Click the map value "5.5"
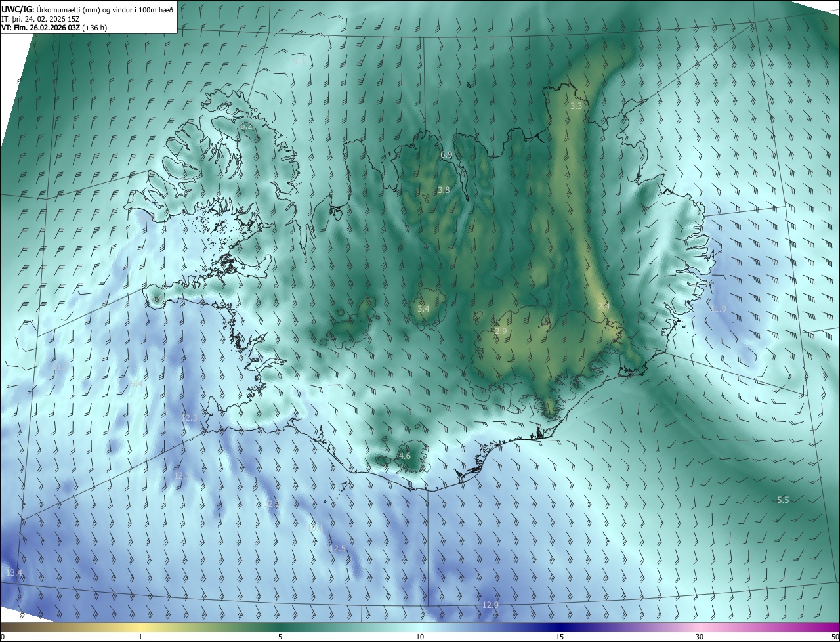 [x=783, y=500]
